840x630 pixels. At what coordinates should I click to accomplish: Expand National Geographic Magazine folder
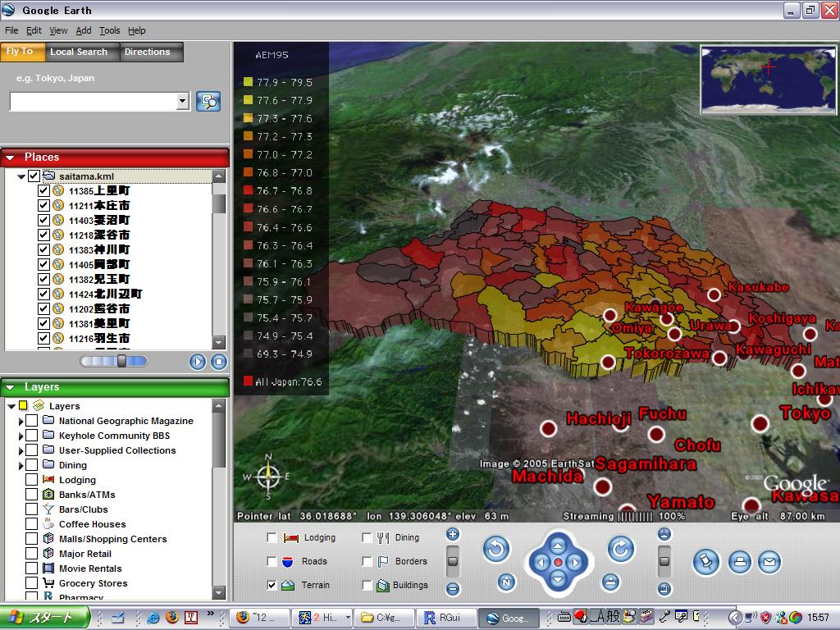pos(21,421)
